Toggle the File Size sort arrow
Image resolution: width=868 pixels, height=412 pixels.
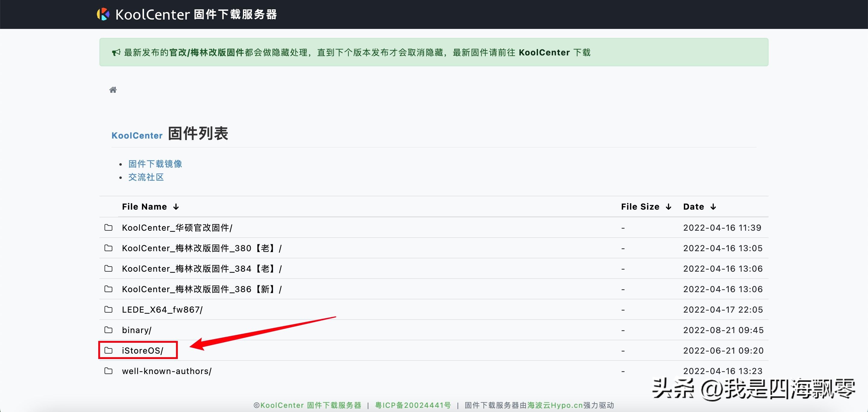(x=669, y=206)
